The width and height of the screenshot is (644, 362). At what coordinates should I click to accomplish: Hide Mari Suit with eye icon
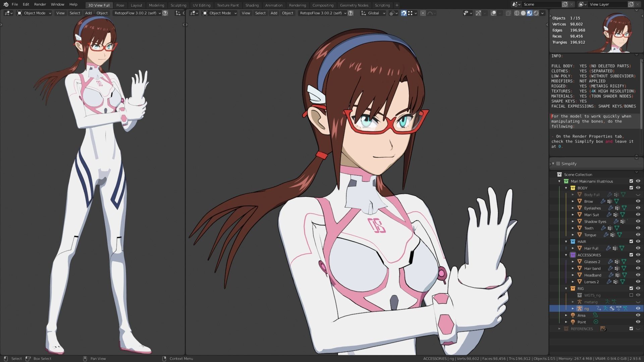click(x=638, y=215)
